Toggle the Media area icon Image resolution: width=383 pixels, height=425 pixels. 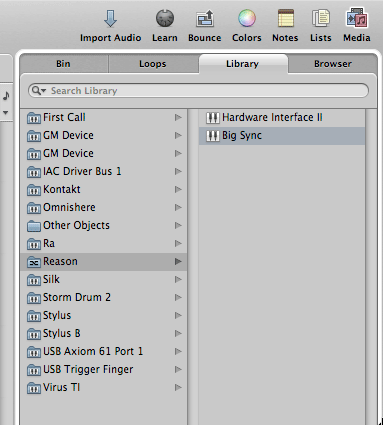[357, 18]
